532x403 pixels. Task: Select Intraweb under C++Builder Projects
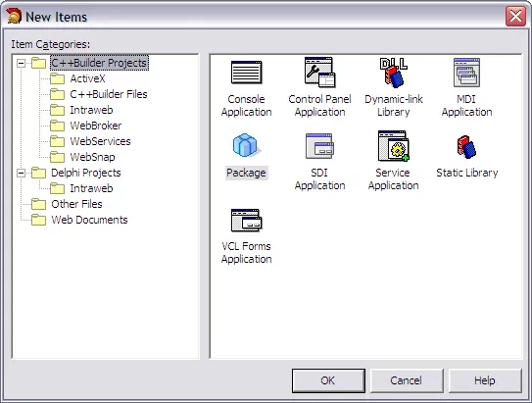91,110
